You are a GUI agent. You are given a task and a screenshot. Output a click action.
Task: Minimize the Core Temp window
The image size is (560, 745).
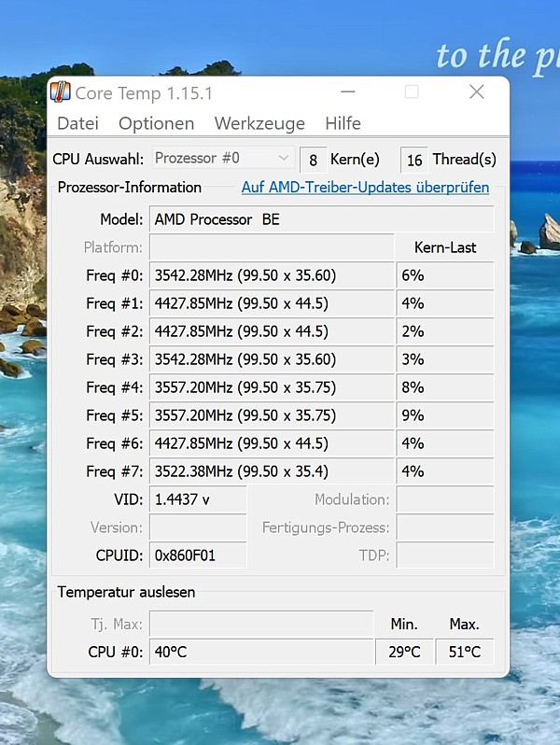(x=348, y=91)
